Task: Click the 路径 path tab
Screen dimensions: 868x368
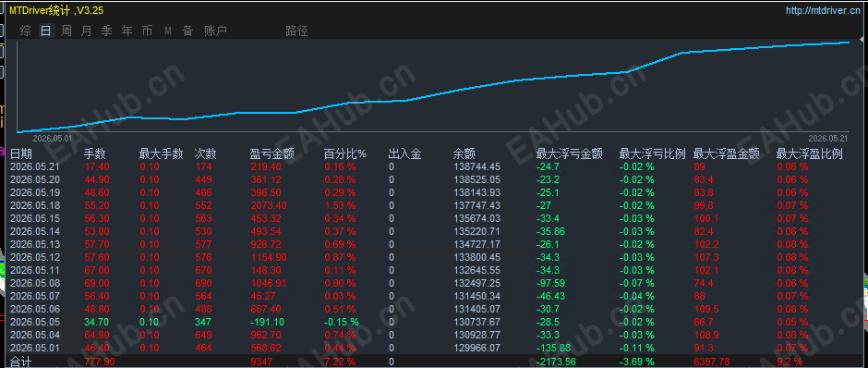Action: (296, 31)
